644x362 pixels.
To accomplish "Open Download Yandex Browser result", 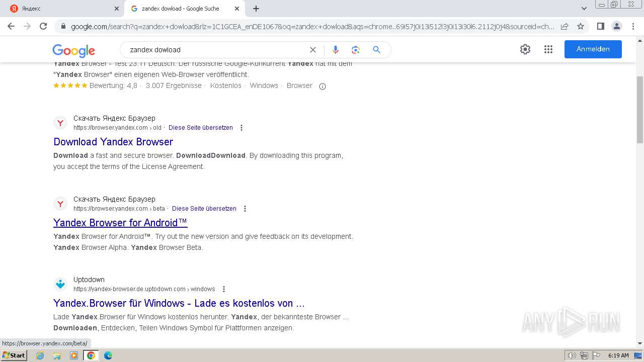I will coord(113,142).
